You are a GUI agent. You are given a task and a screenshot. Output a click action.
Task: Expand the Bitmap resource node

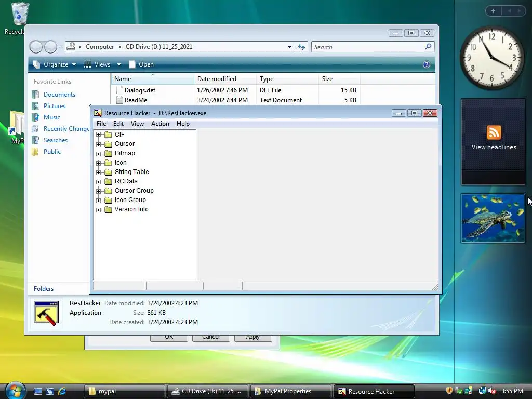98,153
